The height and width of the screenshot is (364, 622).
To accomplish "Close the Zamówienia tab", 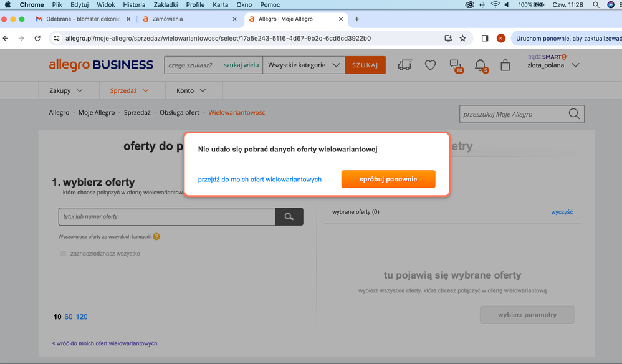I will coord(234,19).
